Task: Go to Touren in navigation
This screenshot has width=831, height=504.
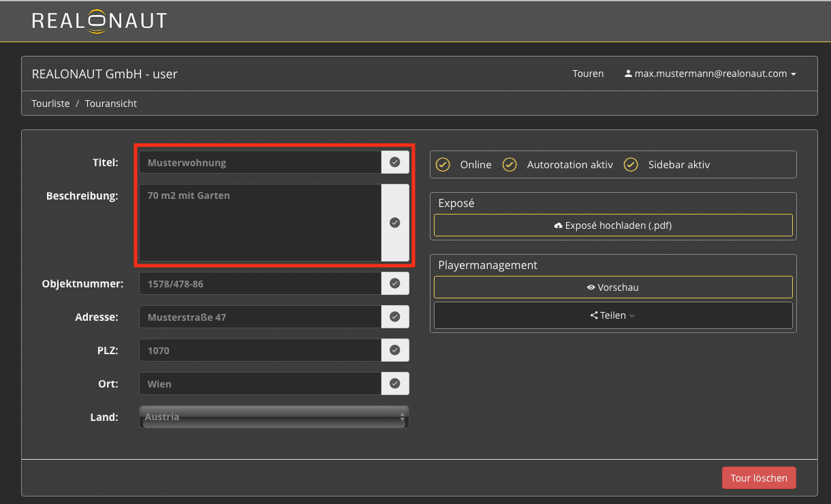Action: 588,74
